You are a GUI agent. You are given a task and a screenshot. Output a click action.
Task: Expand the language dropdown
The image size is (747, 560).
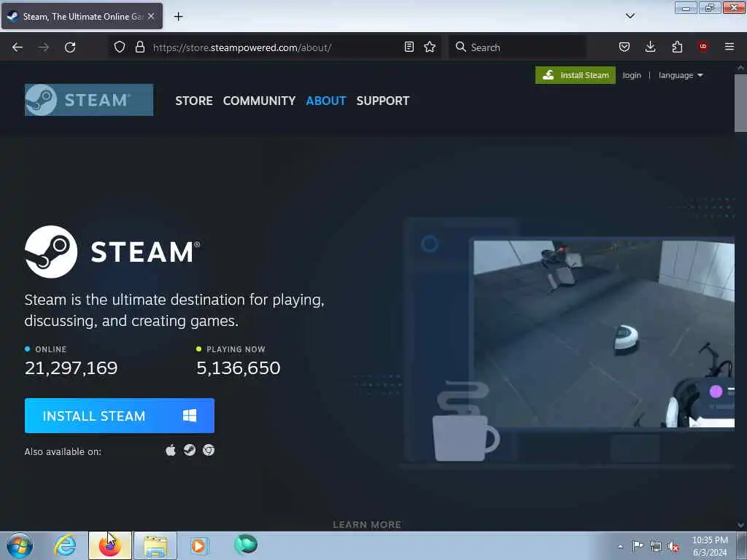point(681,75)
